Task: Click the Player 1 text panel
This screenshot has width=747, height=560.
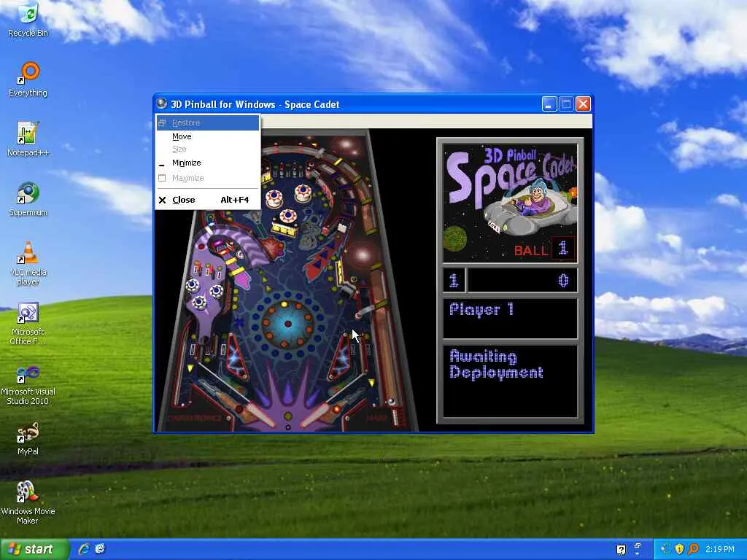Action: coord(510,319)
